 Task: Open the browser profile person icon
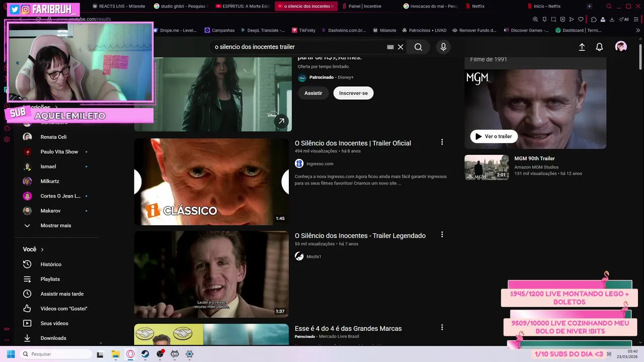(x=603, y=19)
